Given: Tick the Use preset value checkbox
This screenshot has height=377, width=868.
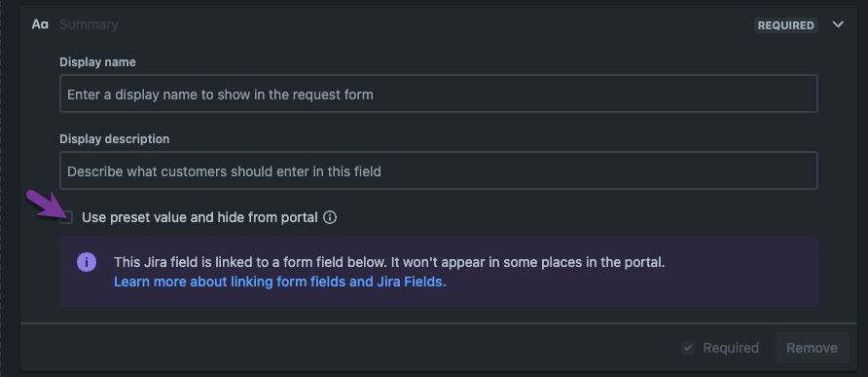Looking at the screenshot, I should (66, 218).
